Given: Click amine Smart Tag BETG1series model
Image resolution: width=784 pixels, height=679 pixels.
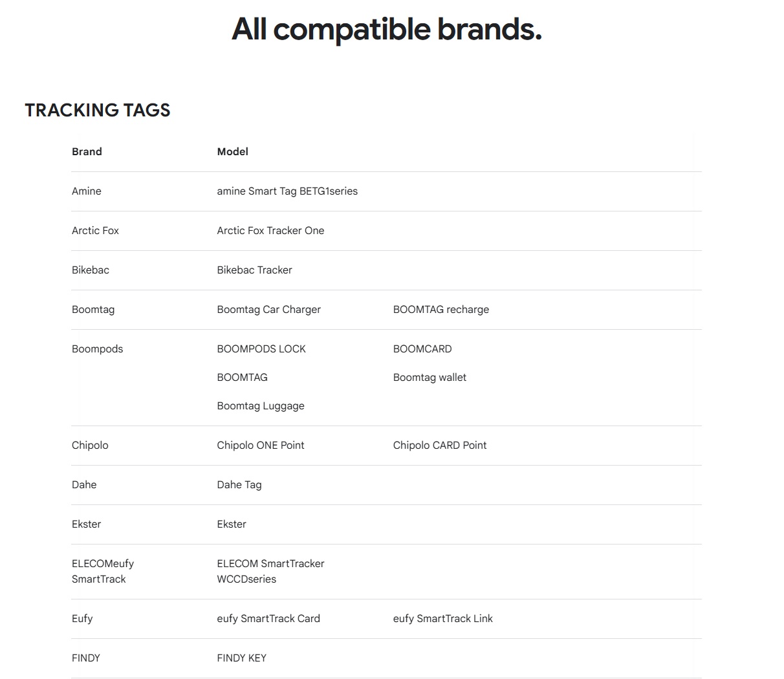Looking at the screenshot, I should point(287,191).
